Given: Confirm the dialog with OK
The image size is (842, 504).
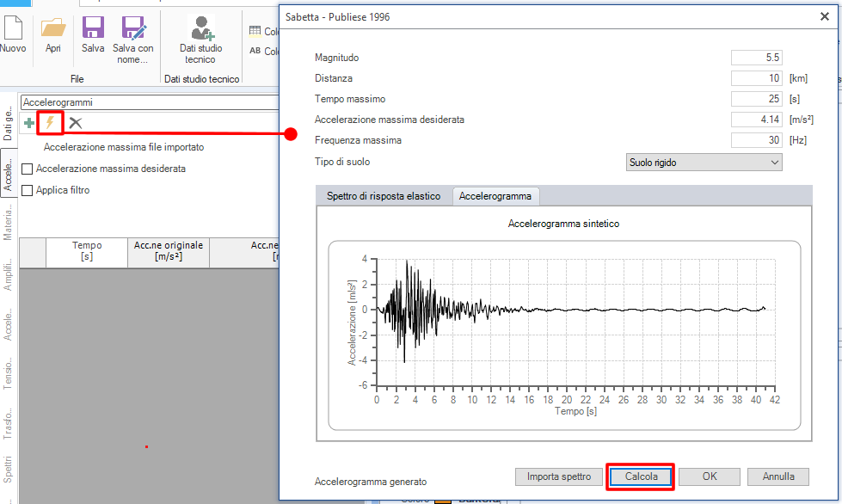Looking at the screenshot, I should [x=710, y=476].
